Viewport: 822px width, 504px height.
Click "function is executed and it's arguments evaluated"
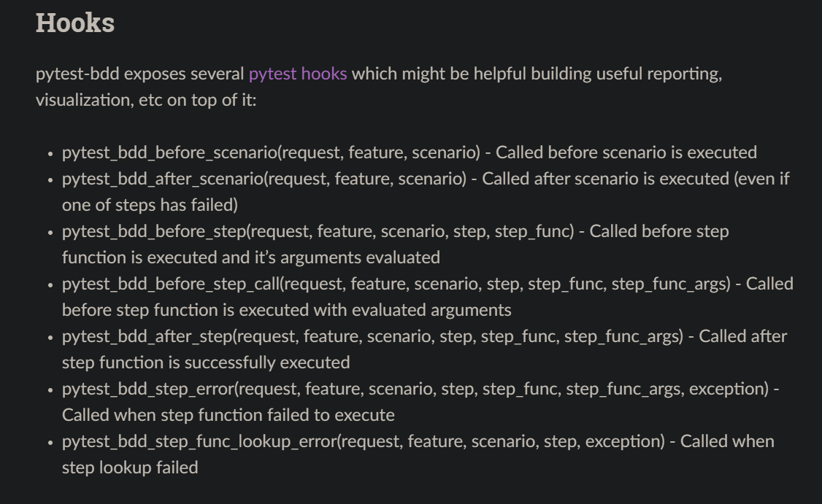[x=250, y=257]
